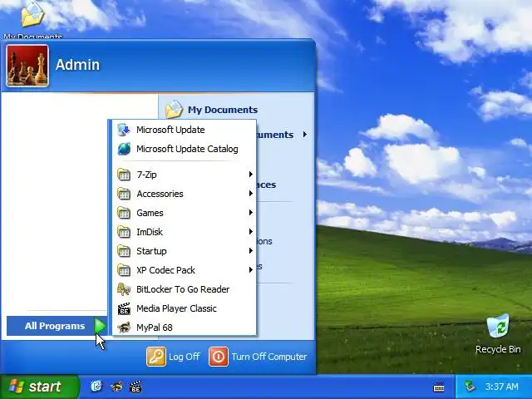The width and height of the screenshot is (532, 399).
Task: Click the Accessories folder icon
Action: (x=124, y=194)
